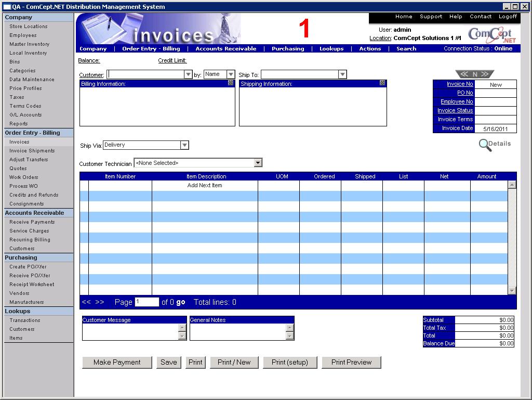
Task: Open Create PO/Xfer in the sidebar
Action: [28, 266]
